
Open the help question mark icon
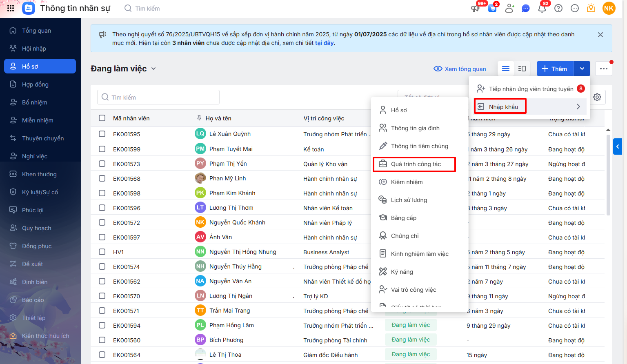558,8
